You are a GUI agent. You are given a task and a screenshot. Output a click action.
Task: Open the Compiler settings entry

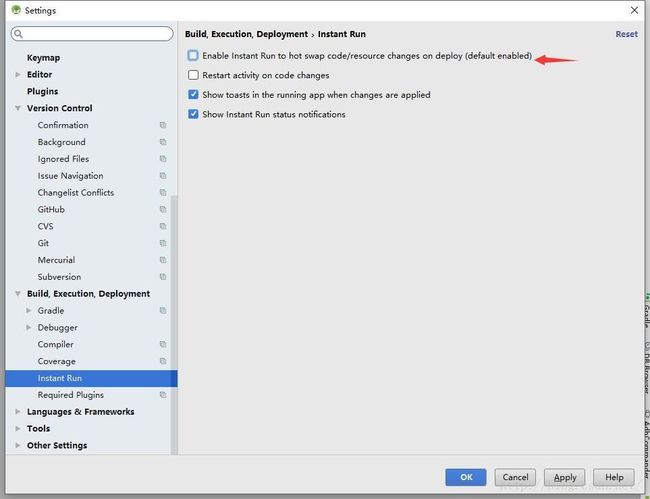click(56, 344)
